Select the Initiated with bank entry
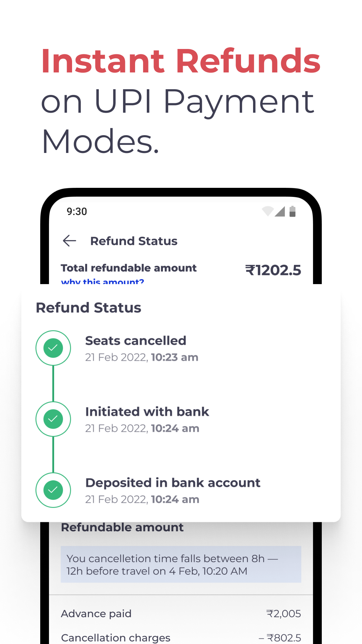This screenshot has height=644, width=362. pyautogui.click(x=147, y=420)
